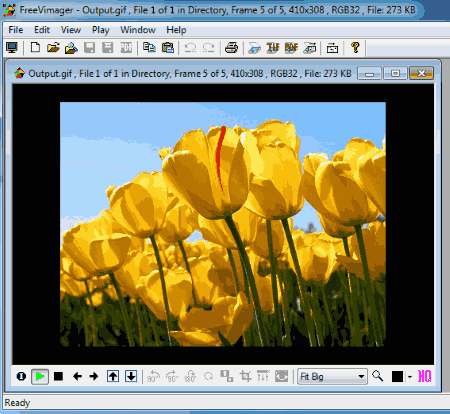
Task: Click the orange PDF icon beside TIF
Action: click(x=291, y=48)
